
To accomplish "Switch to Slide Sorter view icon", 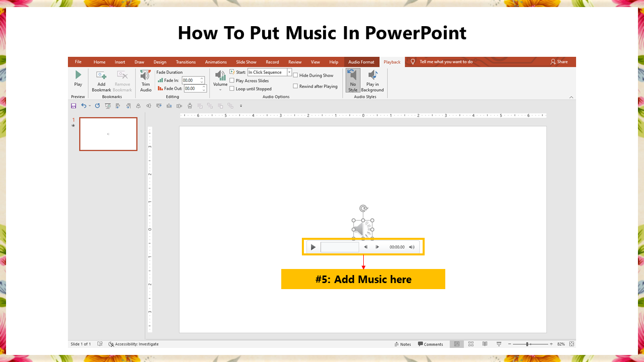I will click(471, 344).
